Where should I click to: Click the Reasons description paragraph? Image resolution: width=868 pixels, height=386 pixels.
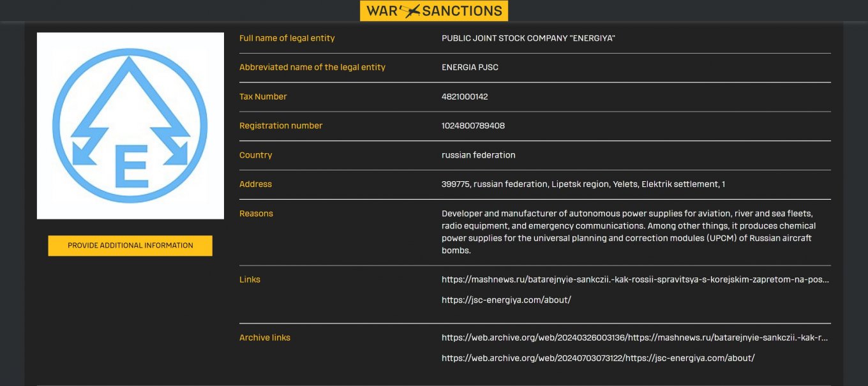(x=629, y=232)
